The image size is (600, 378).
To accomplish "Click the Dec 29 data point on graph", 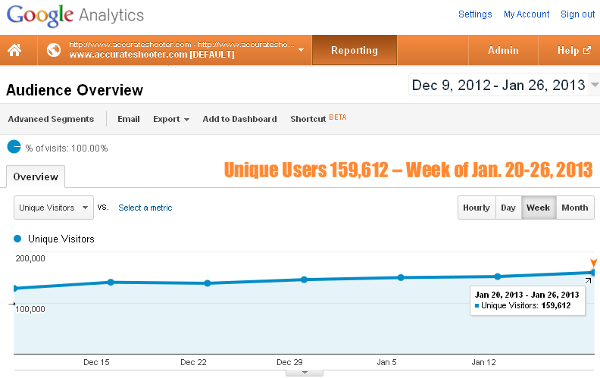I will coord(304,280).
